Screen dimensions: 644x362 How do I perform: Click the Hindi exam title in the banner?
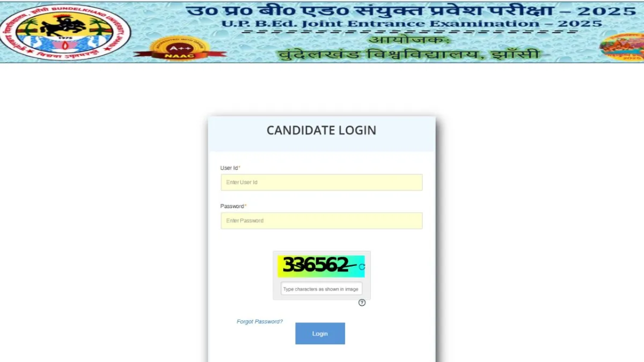(411, 10)
